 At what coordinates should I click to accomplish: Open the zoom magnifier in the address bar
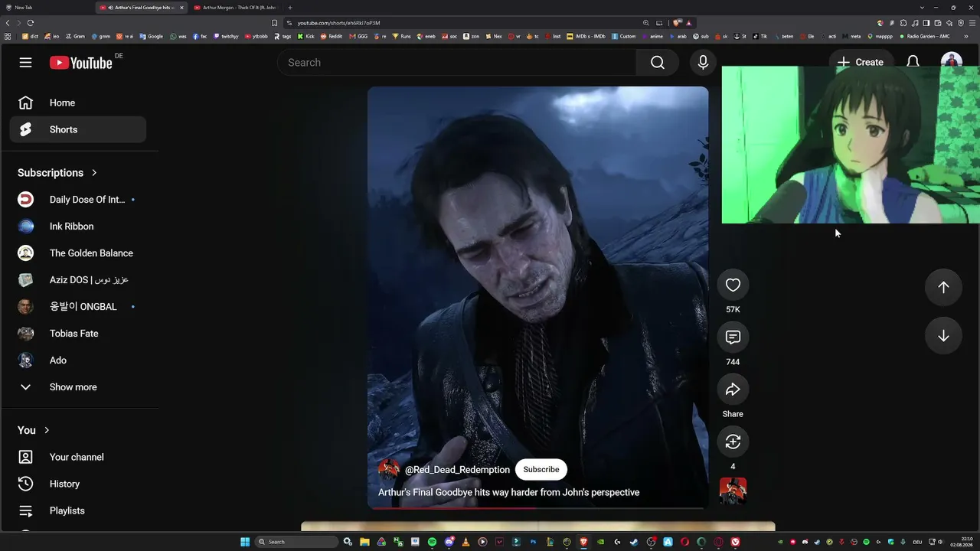646,23
